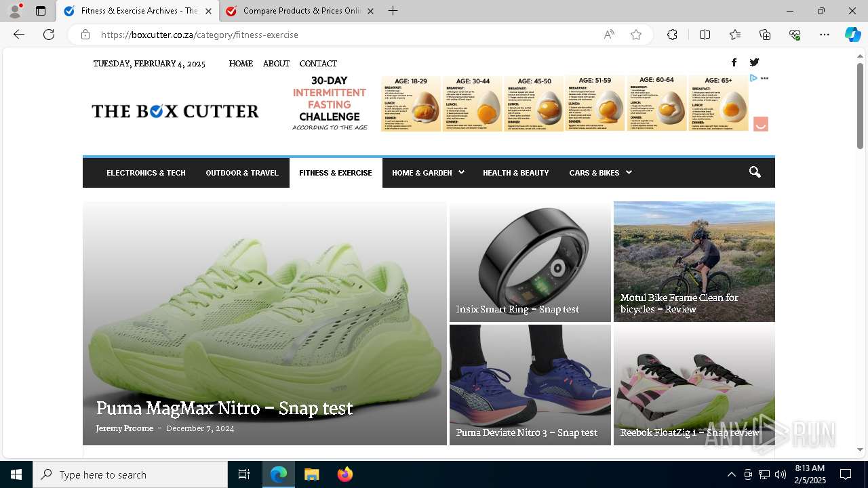Close the Compare Products & Prices tab
Viewport: 868px width, 488px height.
click(x=370, y=11)
